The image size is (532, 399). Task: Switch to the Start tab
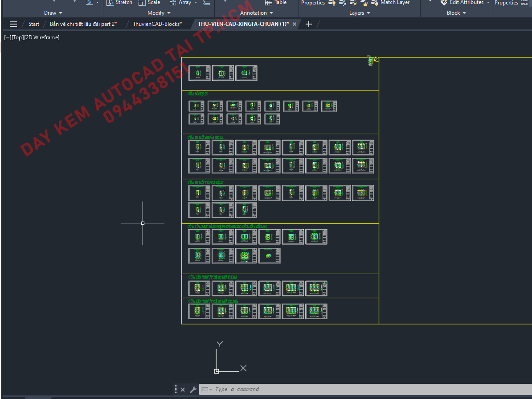[x=33, y=24]
